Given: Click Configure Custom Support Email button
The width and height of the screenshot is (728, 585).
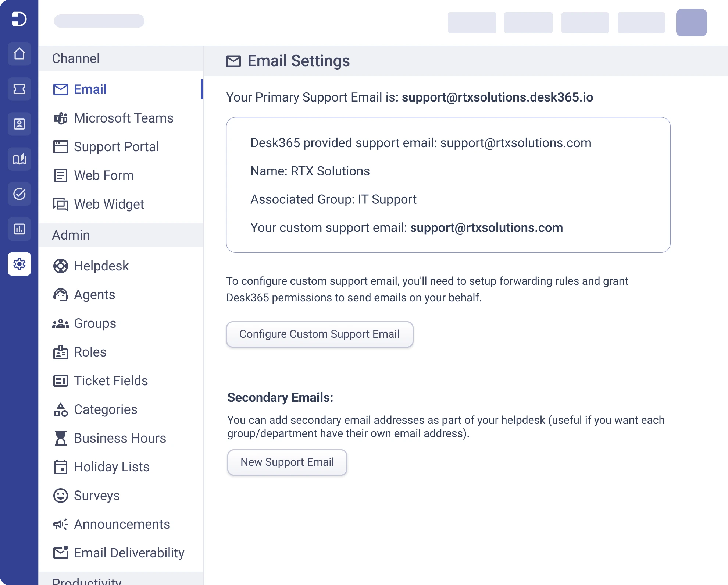Looking at the screenshot, I should coord(320,334).
